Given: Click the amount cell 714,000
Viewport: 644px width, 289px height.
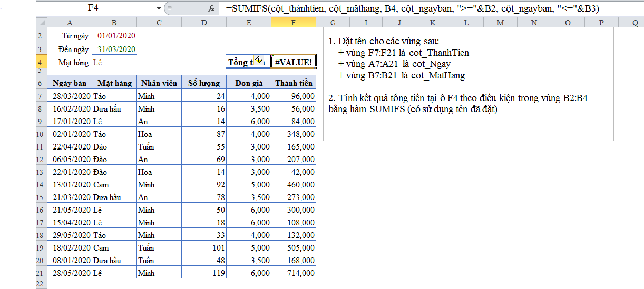Looking at the screenshot, I should [x=294, y=273].
